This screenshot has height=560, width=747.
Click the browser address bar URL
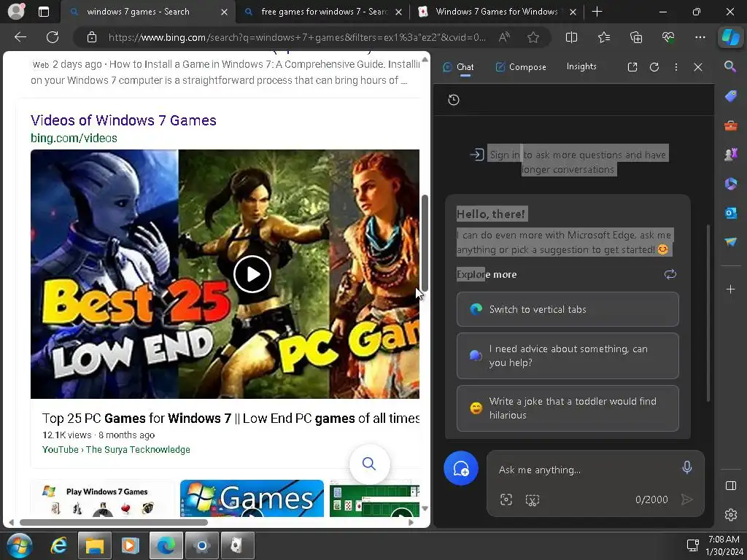(297, 37)
